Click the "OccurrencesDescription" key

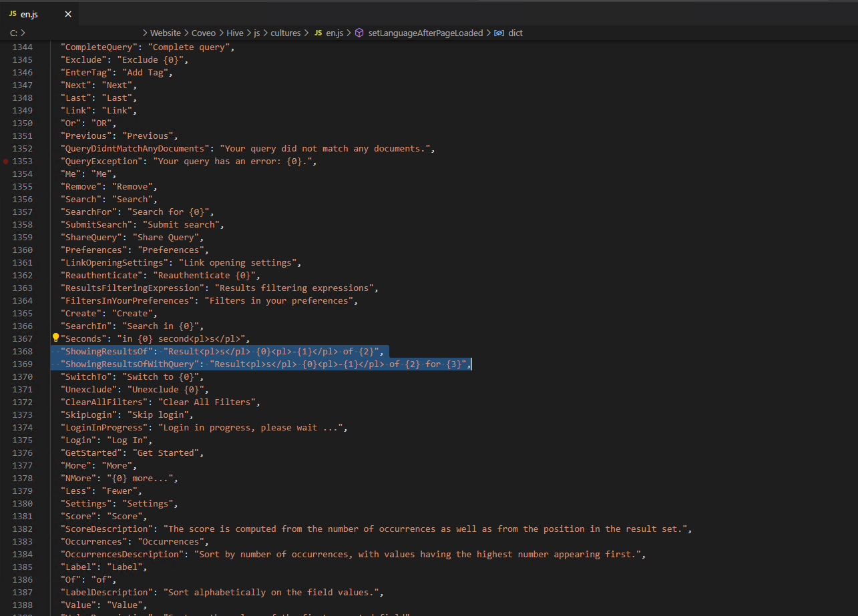click(x=123, y=555)
